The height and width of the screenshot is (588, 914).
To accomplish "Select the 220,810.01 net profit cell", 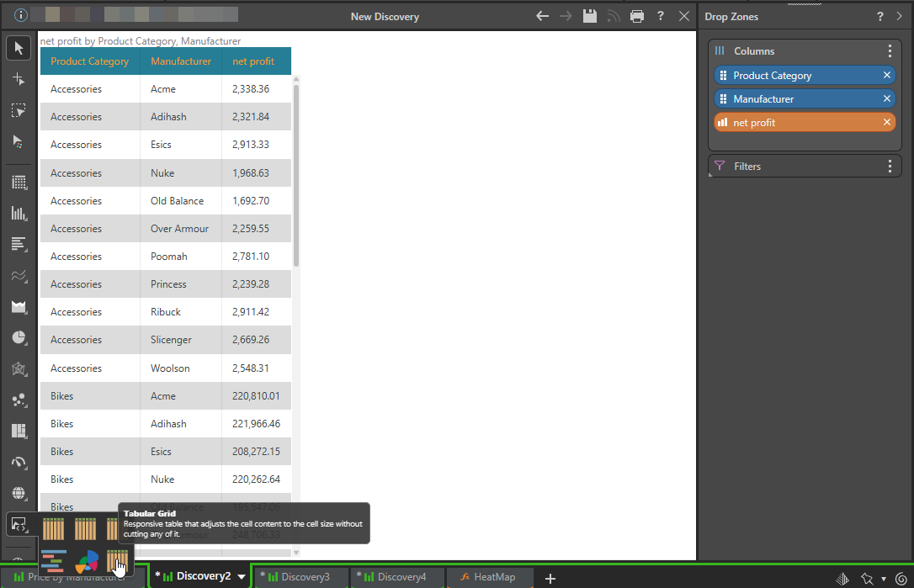I will point(256,395).
